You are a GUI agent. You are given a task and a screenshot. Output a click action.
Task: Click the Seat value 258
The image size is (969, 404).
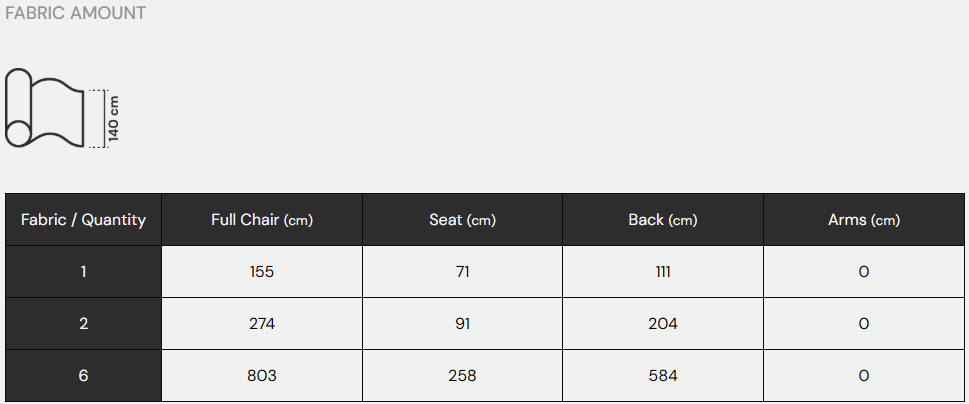(463, 376)
